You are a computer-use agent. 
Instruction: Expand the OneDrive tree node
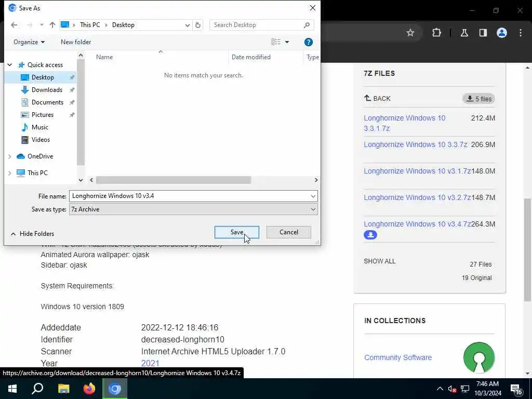click(10, 156)
